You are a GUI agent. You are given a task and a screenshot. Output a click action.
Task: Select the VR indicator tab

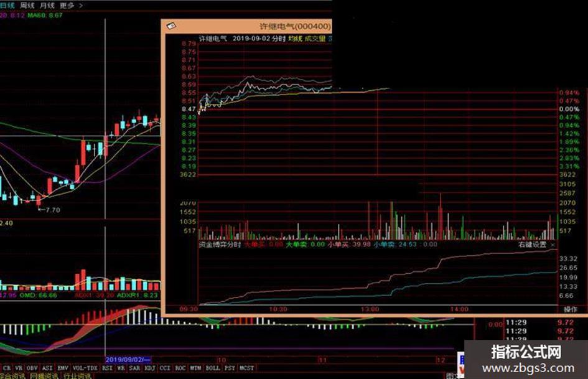[x=19, y=368]
